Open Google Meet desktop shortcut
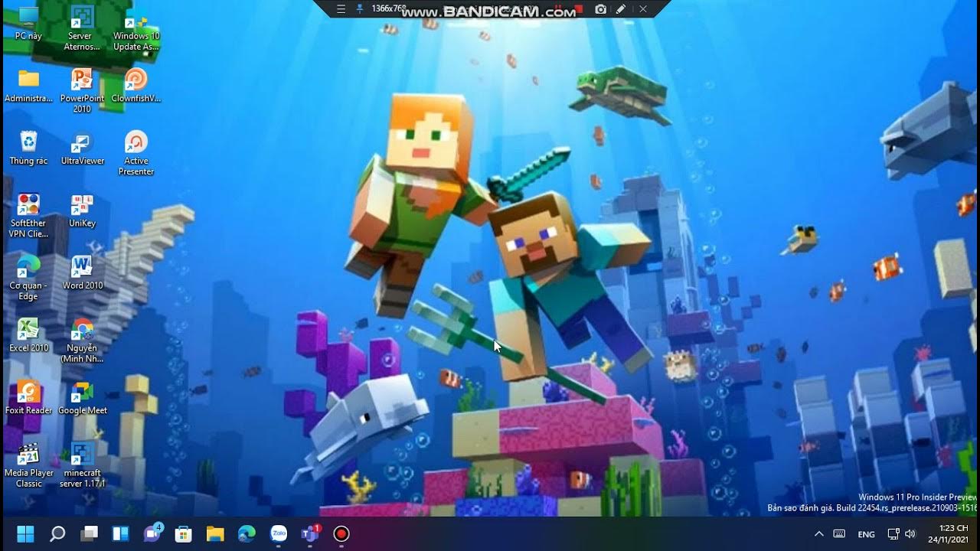This screenshot has height=551, width=980. (82, 398)
